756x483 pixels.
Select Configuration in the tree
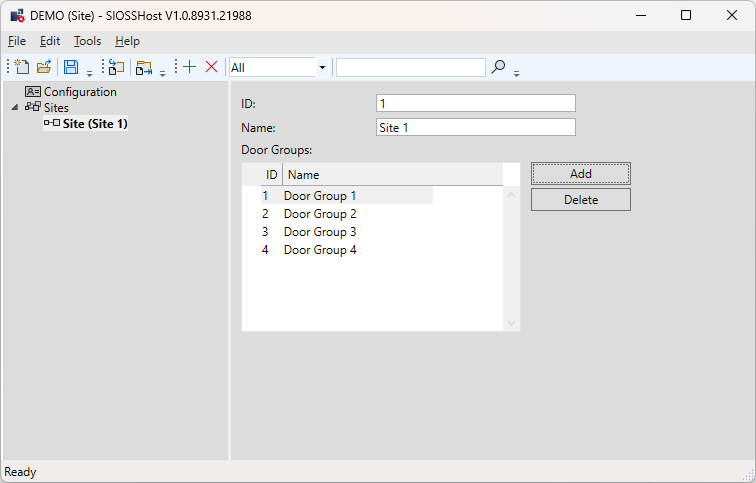pyautogui.click(x=79, y=92)
